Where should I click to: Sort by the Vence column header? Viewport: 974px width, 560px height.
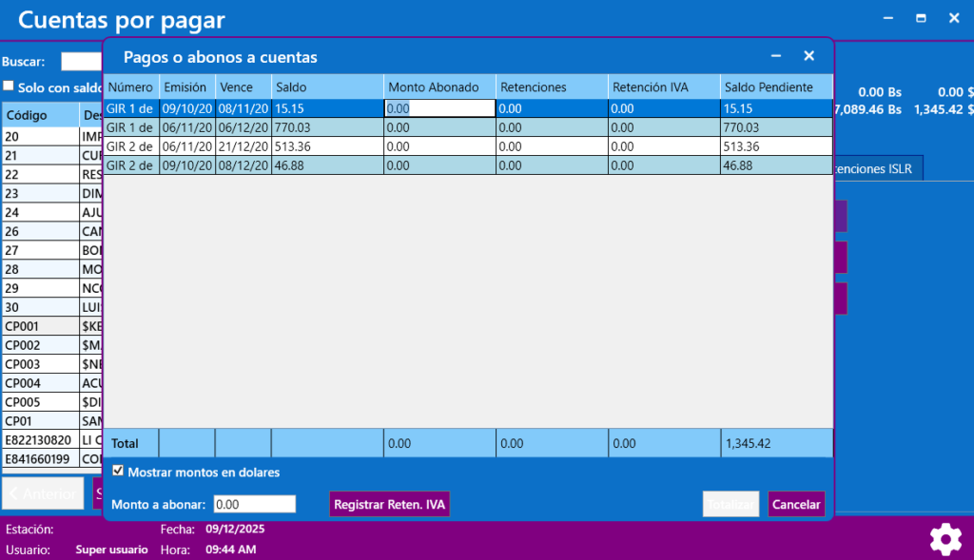tap(243, 87)
